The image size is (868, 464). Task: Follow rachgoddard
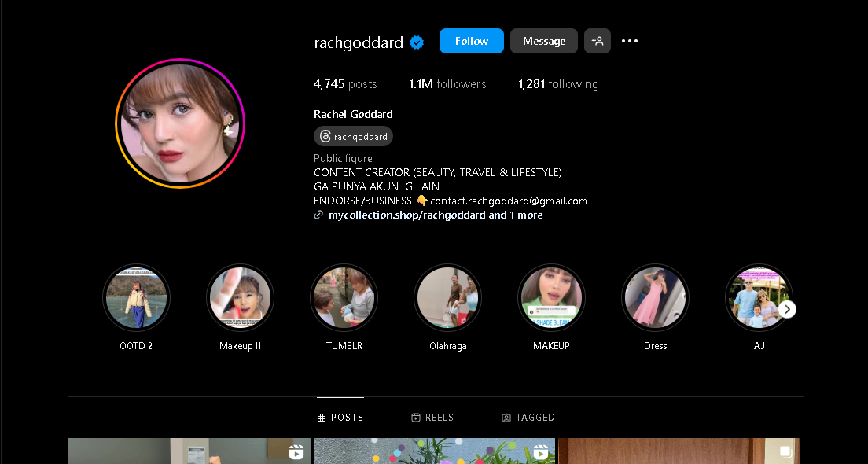472,41
